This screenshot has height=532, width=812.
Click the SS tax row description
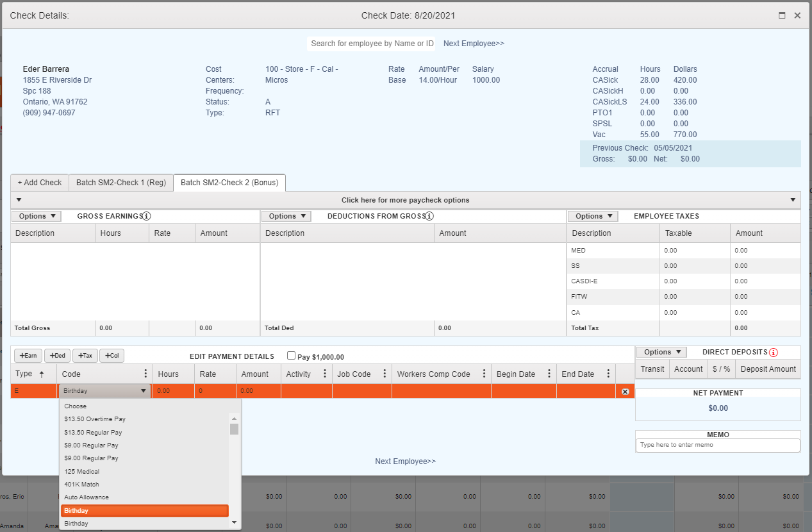(x=575, y=266)
